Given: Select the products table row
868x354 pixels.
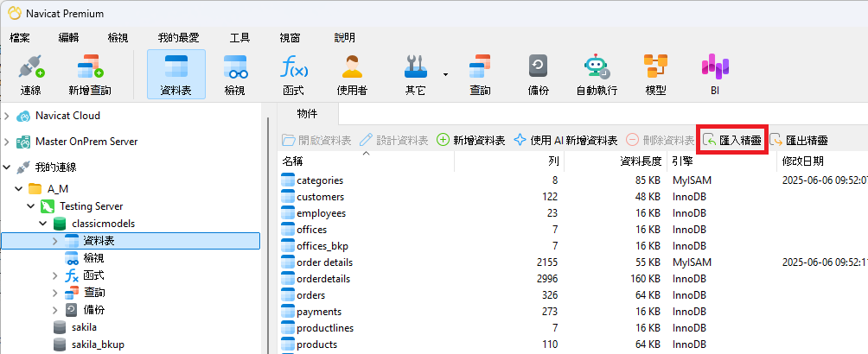Looking at the screenshot, I should tap(573, 345).
